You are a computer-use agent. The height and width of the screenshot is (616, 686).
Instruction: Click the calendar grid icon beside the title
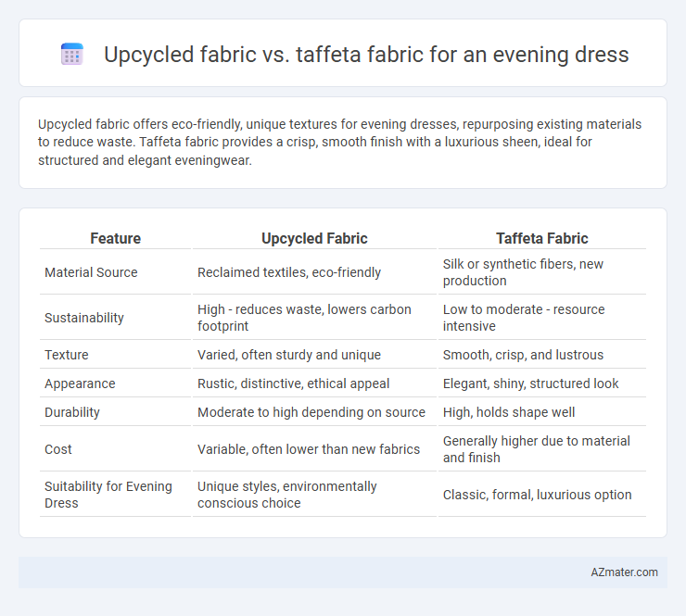(72, 55)
